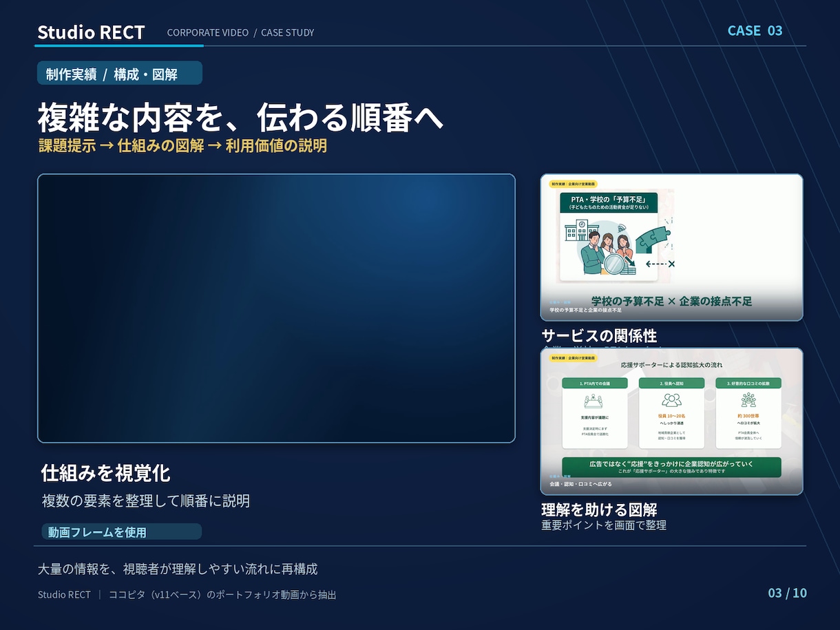840x630 pixels.
Task: Click the 会議・認知・口コミへ広がる caption
Action: tap(580, 484)
